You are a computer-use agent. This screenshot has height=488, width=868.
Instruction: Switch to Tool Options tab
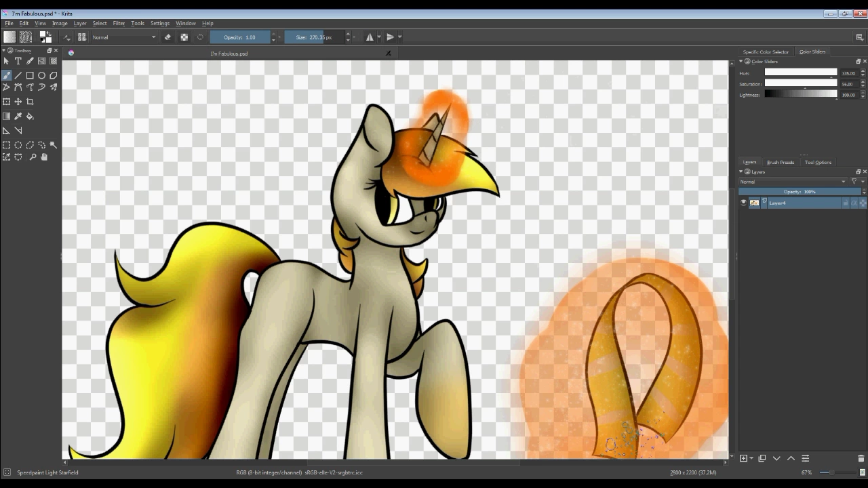[x=818, y=163]
